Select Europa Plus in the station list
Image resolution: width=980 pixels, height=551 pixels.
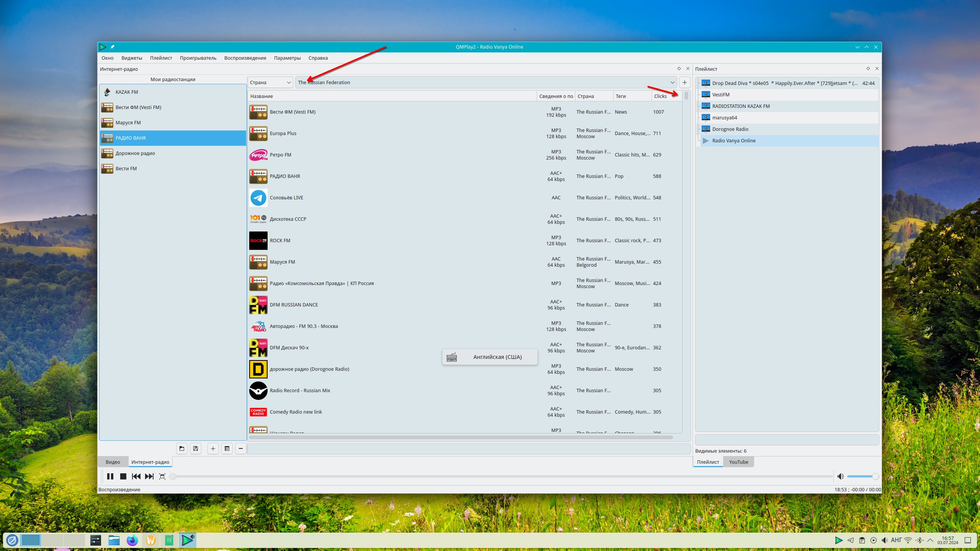coord(283,134)
